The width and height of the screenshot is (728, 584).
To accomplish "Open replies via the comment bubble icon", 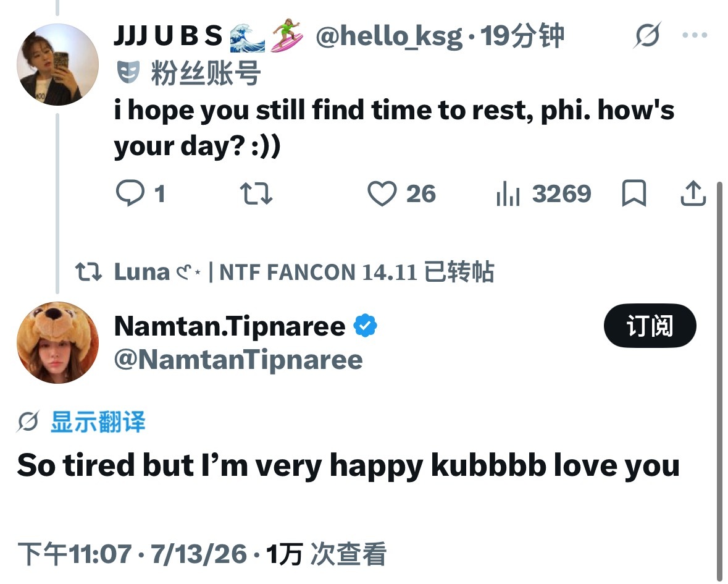I will point(130,193).
